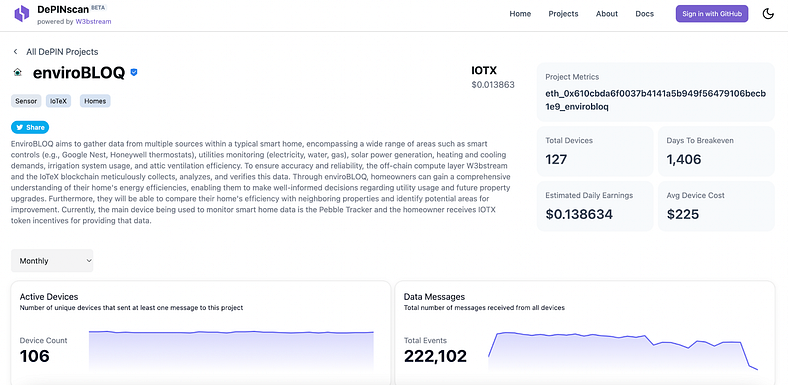Click the Active Devices heading
This screenshot has height=385, width=788.
pyautogui.click(x=49, y=297)
